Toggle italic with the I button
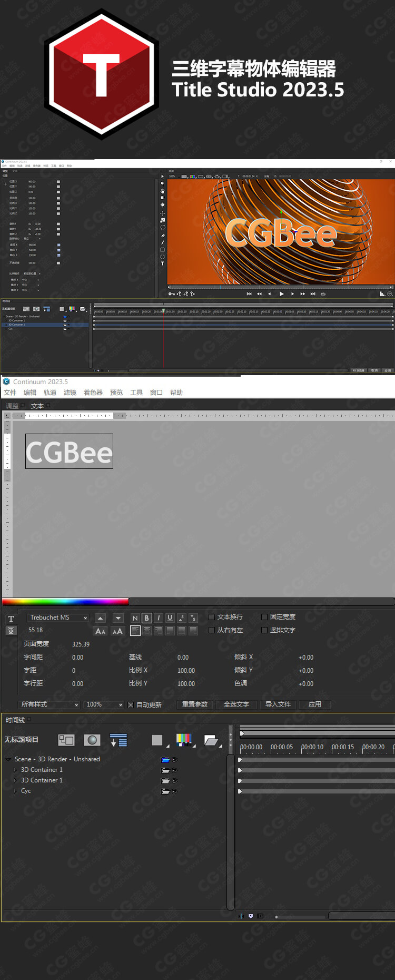Image resolution: width=395 pixels, height=980 pixels. [159, 618]
